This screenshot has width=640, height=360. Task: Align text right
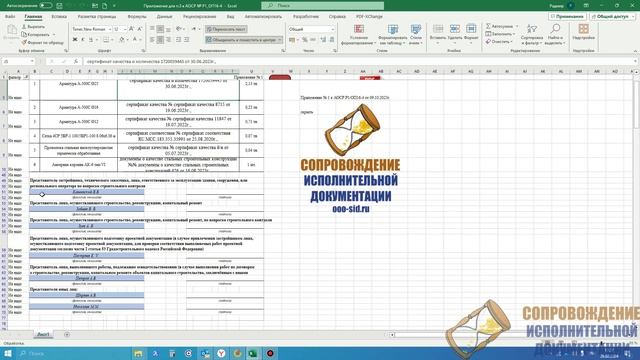pos(169,40)
